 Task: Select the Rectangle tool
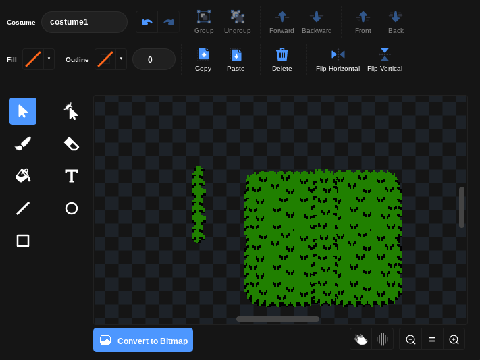(x=23, y=241)
